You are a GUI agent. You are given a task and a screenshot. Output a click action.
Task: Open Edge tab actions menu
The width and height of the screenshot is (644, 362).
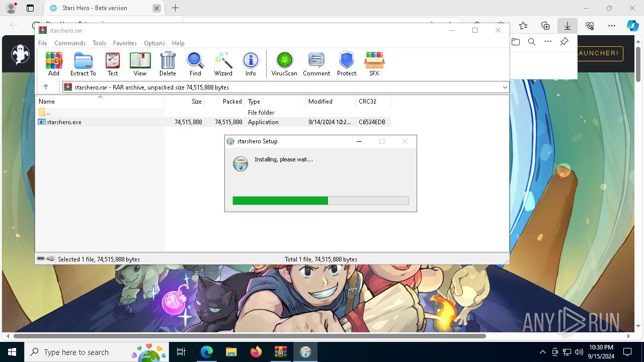[x=30, y=8]
